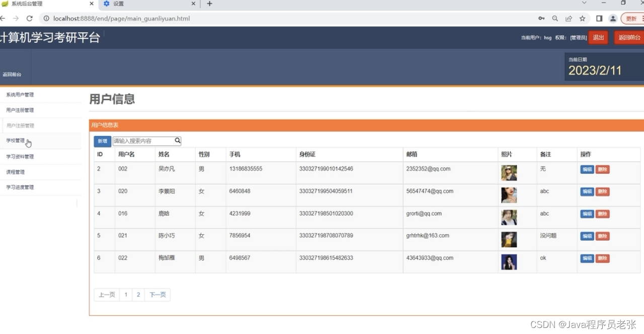Reload the page with the refresh icon

pos(30,18)
